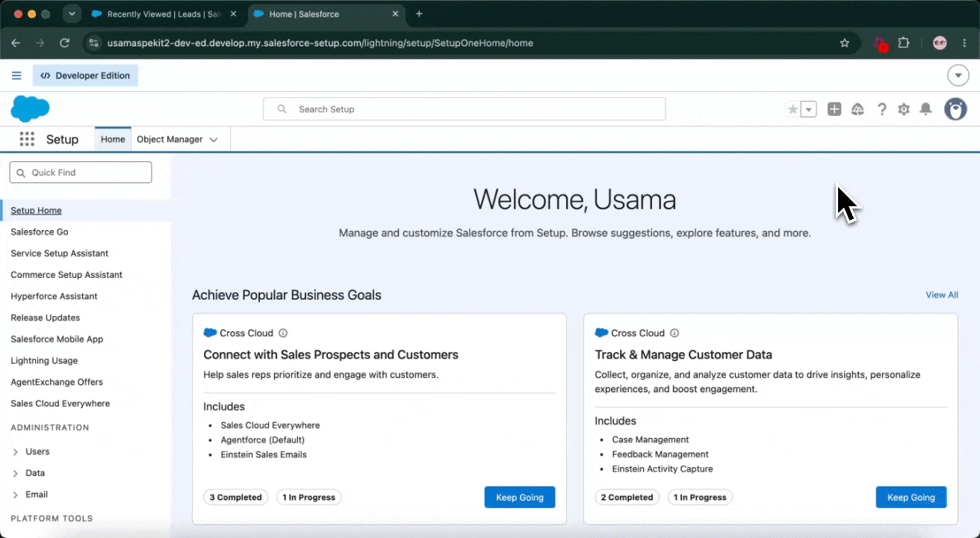The height and width of the screenshot is (538, 980).
Task: Click the Feedback Management list item
Action: (x=660, y=454)
